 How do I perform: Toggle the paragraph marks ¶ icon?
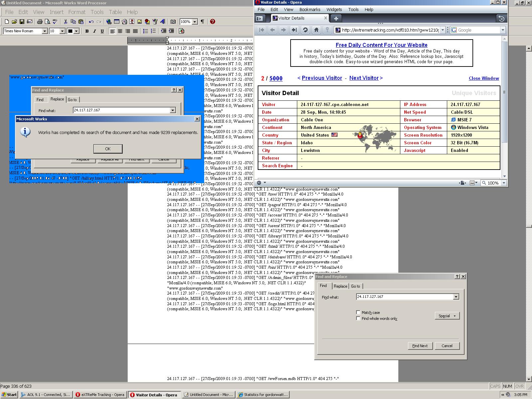202,22
